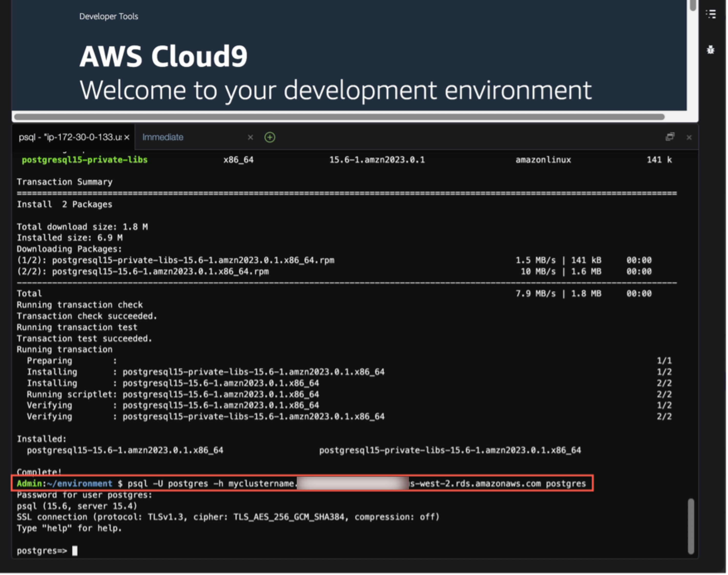The width and height of the screenshot is (728, 575).
Task: Open the outline panel icon in right sidebar
Action: coord(711,14)
